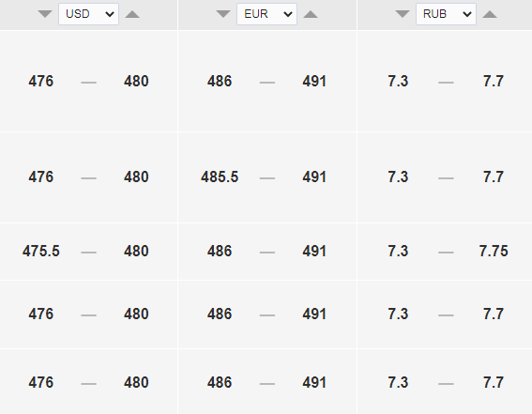This screenshot has width=532, height=414.
Task: Open the RUB currency dropdown
Action: click(446, 14)
